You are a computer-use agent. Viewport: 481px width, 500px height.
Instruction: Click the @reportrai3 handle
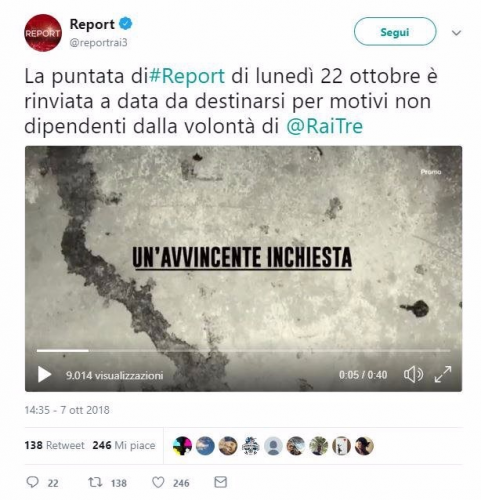[98, 43]
